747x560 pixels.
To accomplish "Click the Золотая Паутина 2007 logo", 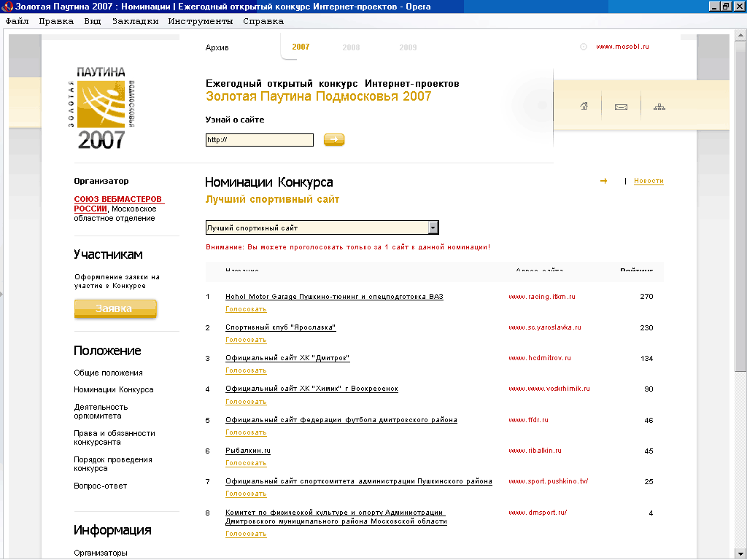I will point(101,107).
